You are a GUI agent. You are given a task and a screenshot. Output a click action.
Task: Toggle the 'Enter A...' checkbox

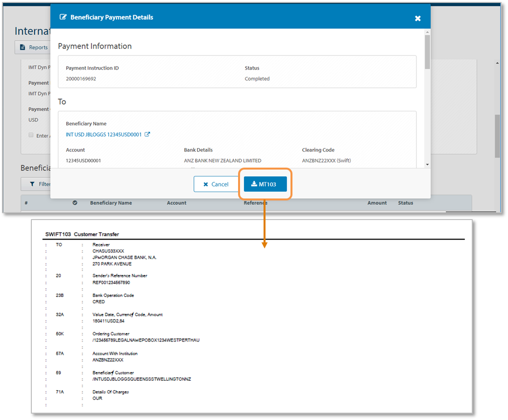(x=31, y=135)
